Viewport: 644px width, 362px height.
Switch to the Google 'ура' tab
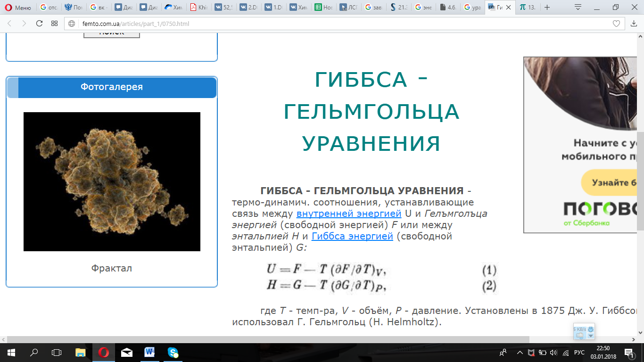[473, 8]
